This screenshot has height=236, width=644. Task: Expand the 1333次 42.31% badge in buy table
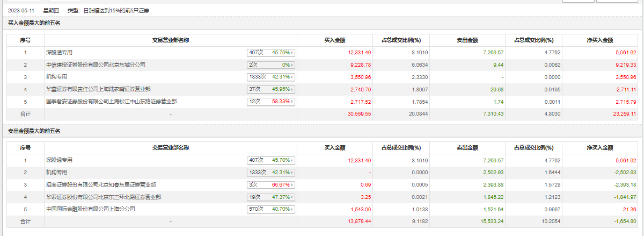(293, 77)
